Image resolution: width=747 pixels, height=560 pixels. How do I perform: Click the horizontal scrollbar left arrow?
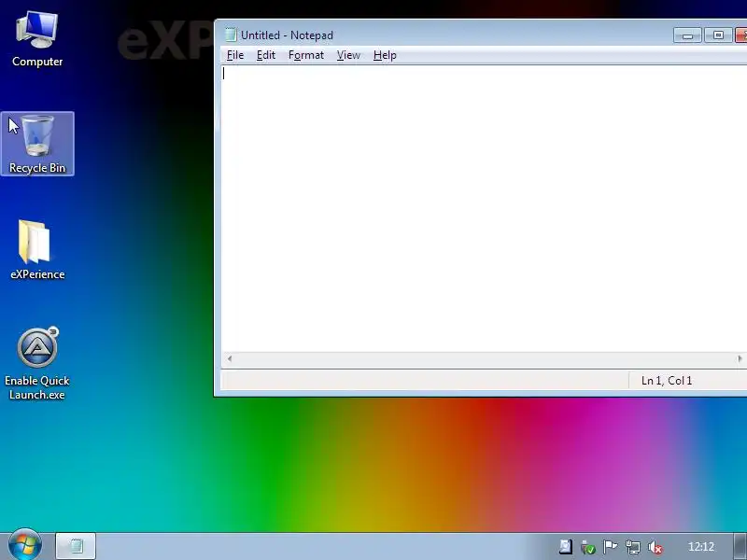coord(230,359)
